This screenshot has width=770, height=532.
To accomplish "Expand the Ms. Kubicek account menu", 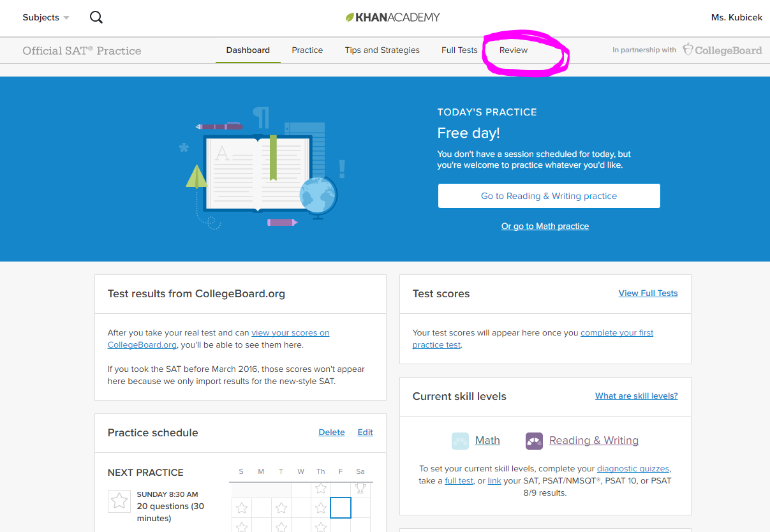I will point(736,17).
